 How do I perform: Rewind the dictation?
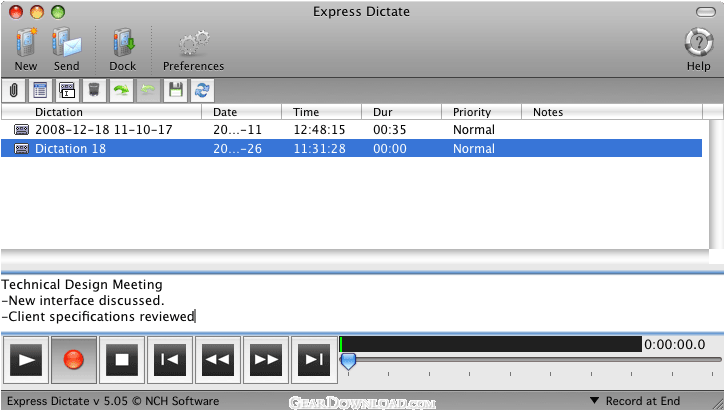coord(218,360)
